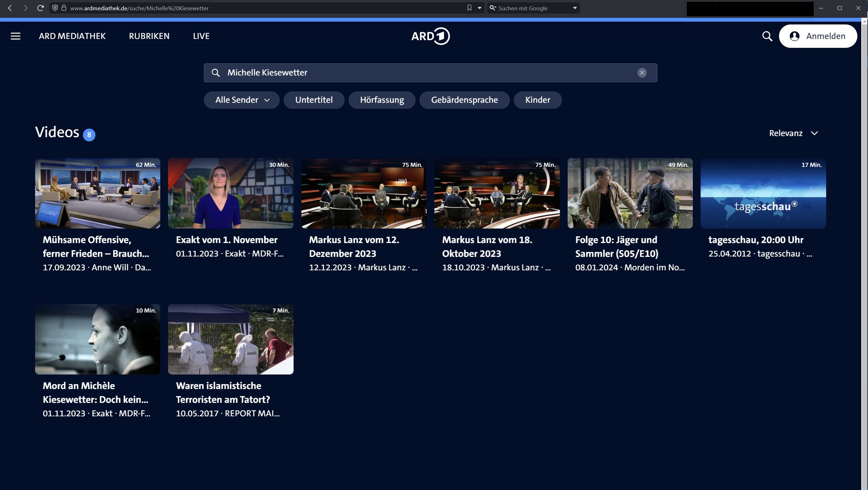
Task: Click the ARD logo
Action: pyautogui.click(x=430, y=36)
